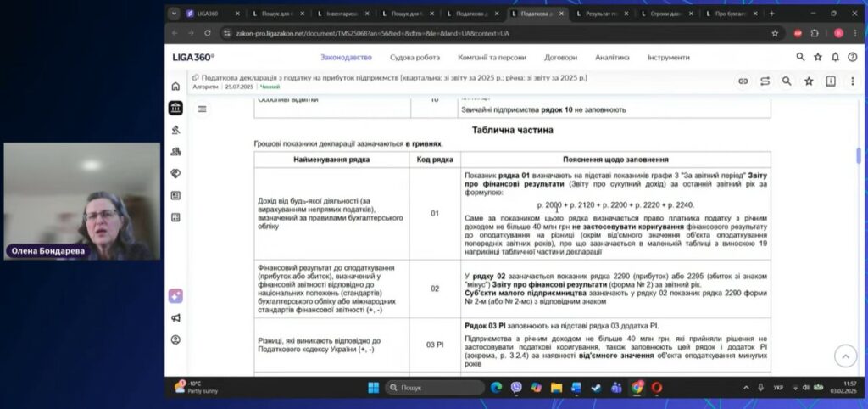
Task: Click the megaphone announcements icon in sidebar
Action: 175,318
